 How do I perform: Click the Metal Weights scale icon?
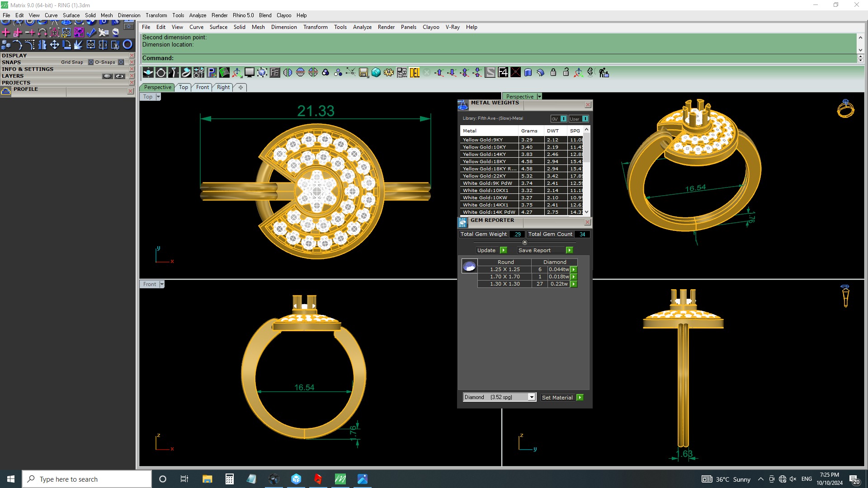click(x=463, y=105)
